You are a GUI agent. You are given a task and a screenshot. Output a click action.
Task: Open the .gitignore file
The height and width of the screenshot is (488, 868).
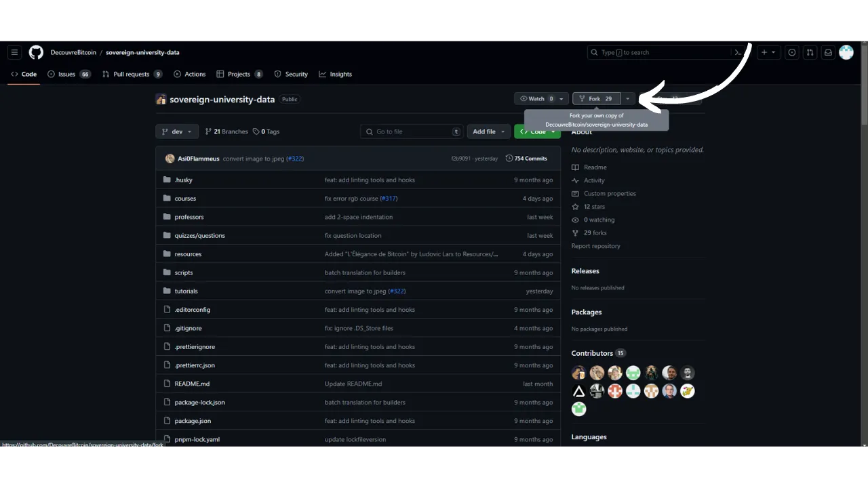click(188, 328)
